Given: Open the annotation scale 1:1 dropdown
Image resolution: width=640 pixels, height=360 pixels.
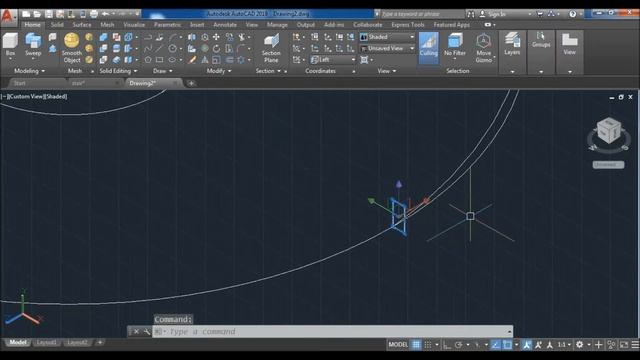Looking at the screenshot, I should 564,345.
